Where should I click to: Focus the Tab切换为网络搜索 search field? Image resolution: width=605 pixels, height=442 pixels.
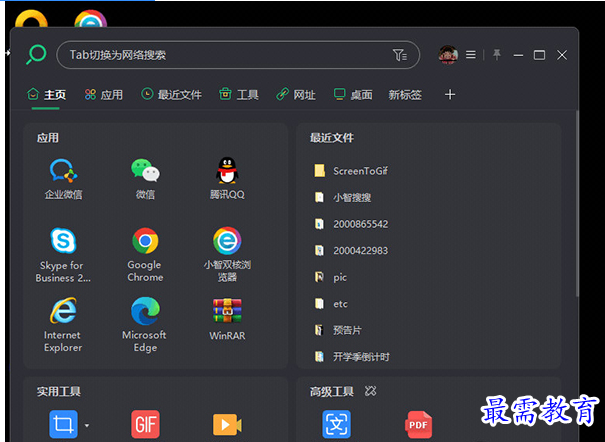coord(238,55)
